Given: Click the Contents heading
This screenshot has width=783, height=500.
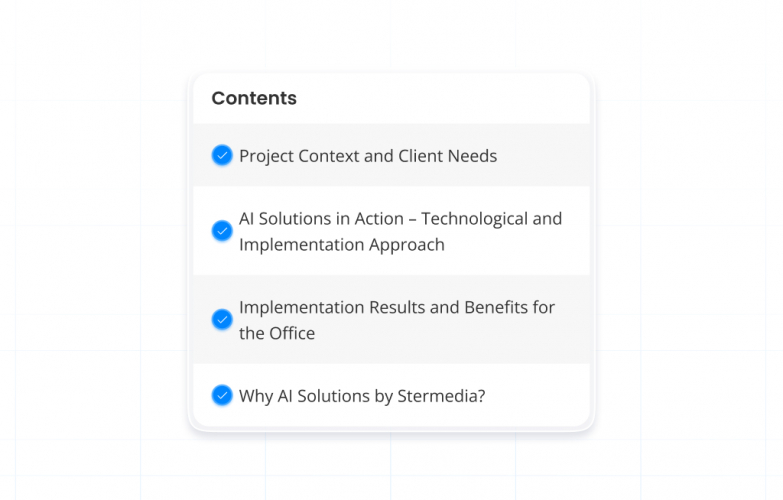Looking at the screenshot, I should (x=254, y=98).
